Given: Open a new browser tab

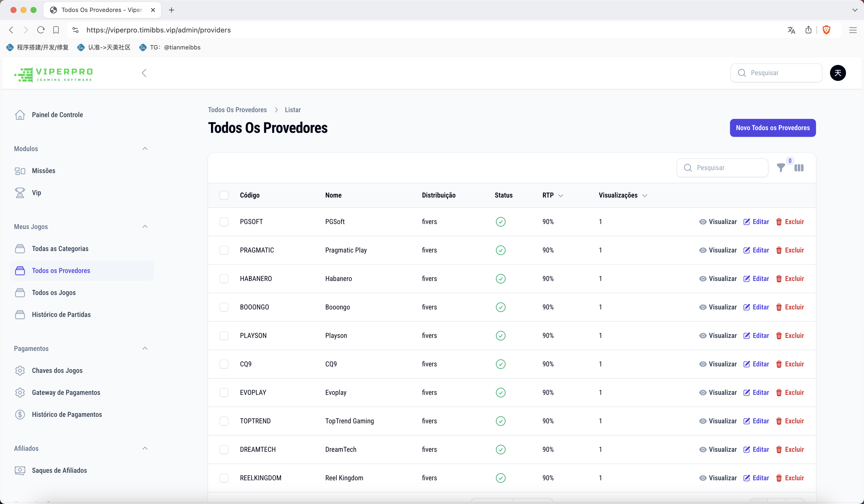Looking at the screenshot, I should pyautogui.click(x=171, y=10).
